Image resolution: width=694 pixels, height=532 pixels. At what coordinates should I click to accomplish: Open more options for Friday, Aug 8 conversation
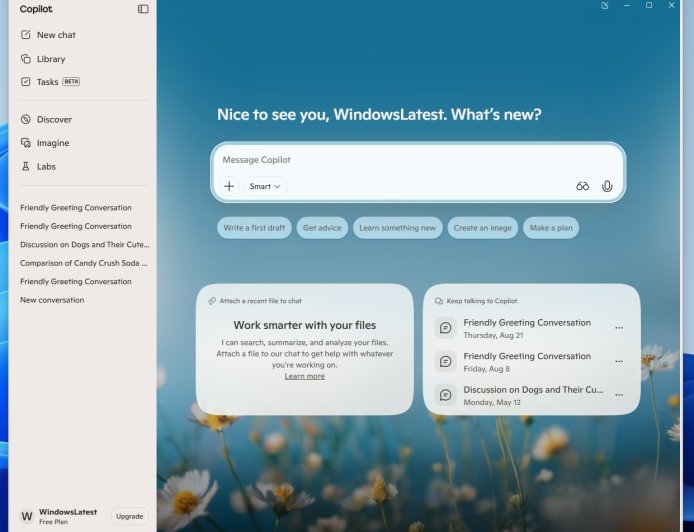619,362
